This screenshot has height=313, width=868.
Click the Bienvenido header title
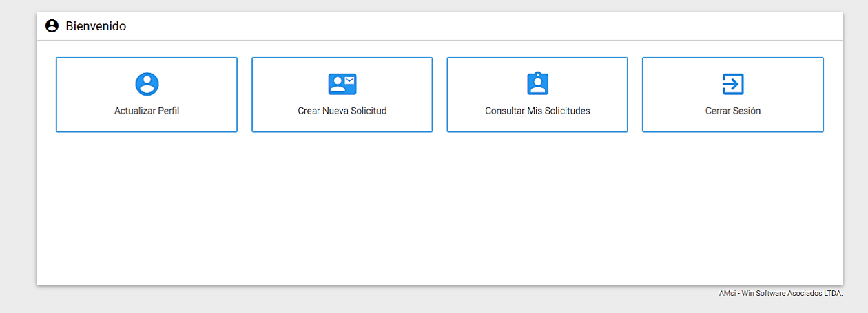click(x=96, y=26)
